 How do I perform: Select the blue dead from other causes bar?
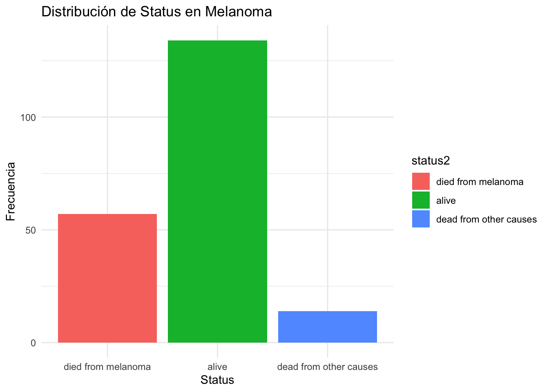pyautogui.click(x=328, y=327)
